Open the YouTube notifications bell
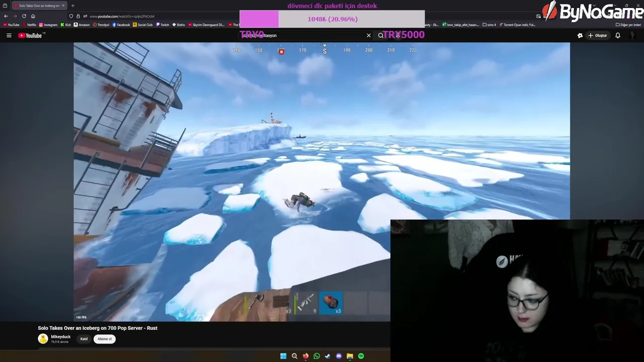This screenshot has width=644, height=362. point(618,36)
